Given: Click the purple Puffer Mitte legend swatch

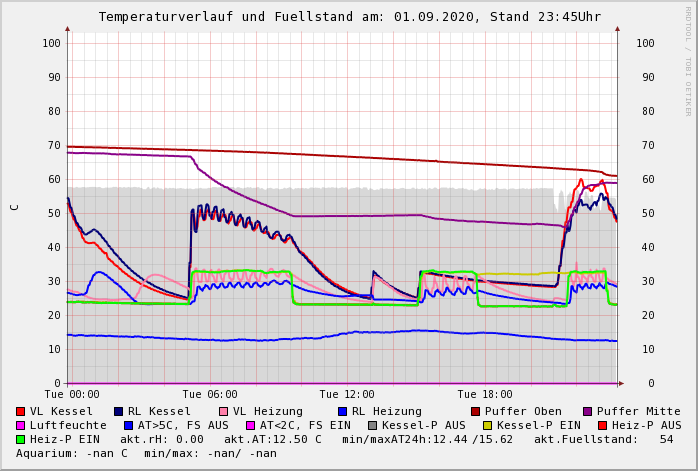Looking at the screenshot, I should pyautogui.click(x=588, y=411).
